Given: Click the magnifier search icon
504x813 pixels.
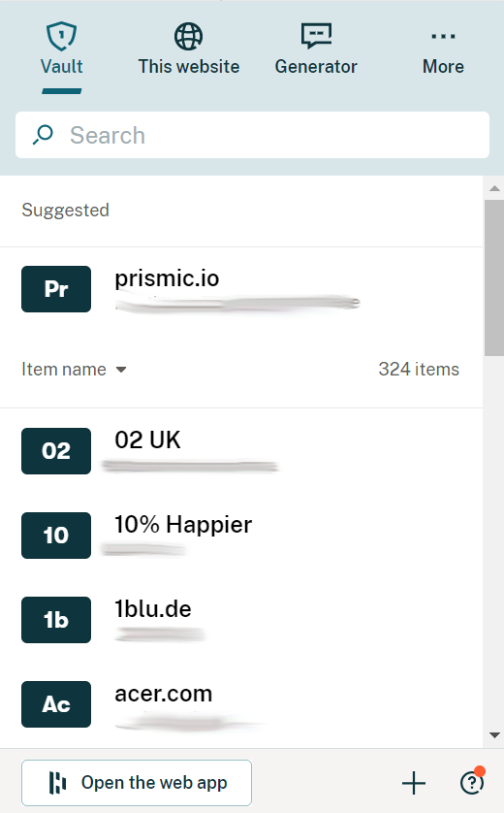Looking at the screenshot, I should [43, 135].
